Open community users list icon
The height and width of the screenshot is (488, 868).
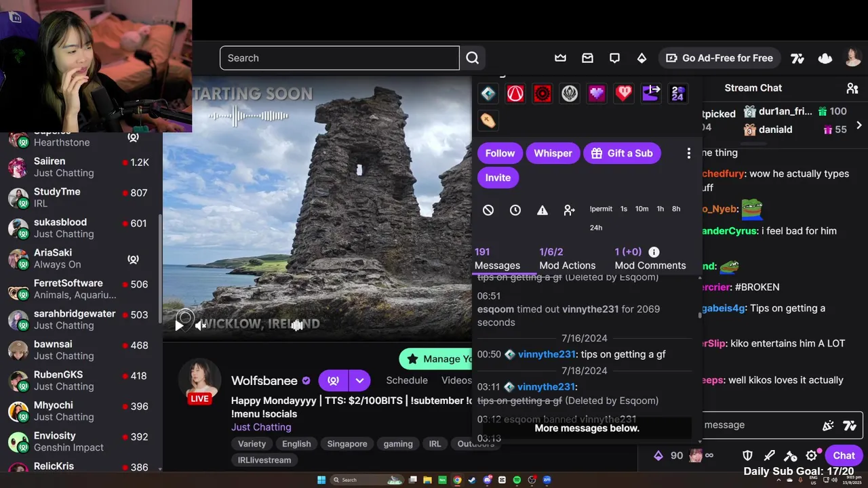pyautogui.click(x=852, y=88)
